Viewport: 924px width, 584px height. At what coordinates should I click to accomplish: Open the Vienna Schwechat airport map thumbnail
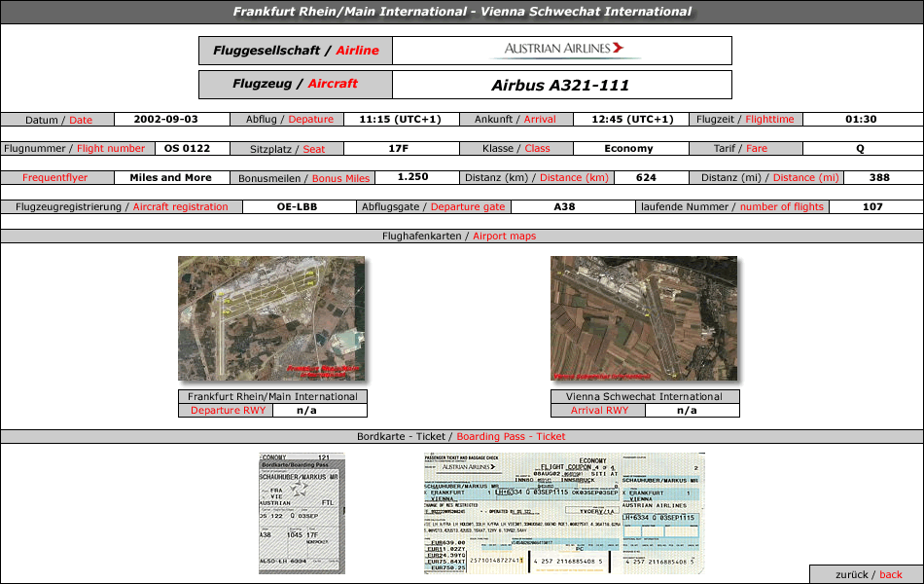[644, 318]
